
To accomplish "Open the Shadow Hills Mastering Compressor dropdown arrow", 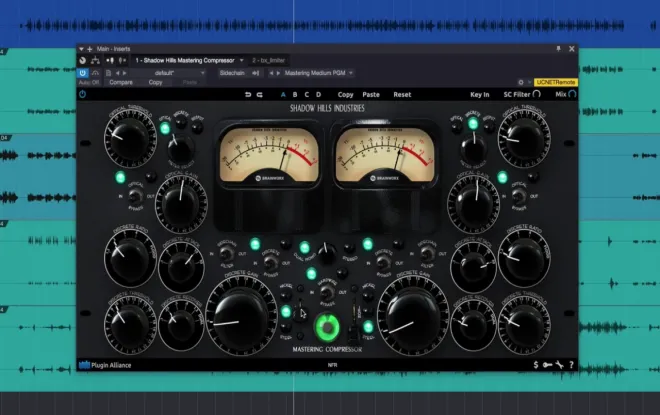I will pos(242,61).
